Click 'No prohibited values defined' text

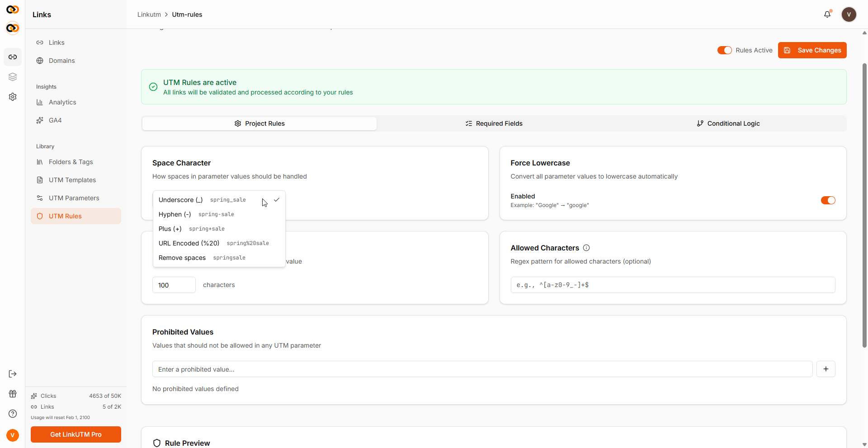click(195, 389)
